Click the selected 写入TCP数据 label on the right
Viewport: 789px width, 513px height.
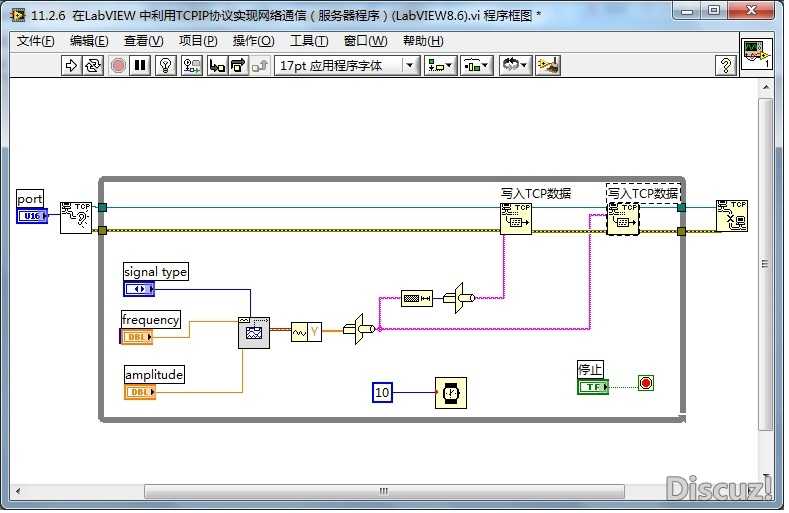643,193
